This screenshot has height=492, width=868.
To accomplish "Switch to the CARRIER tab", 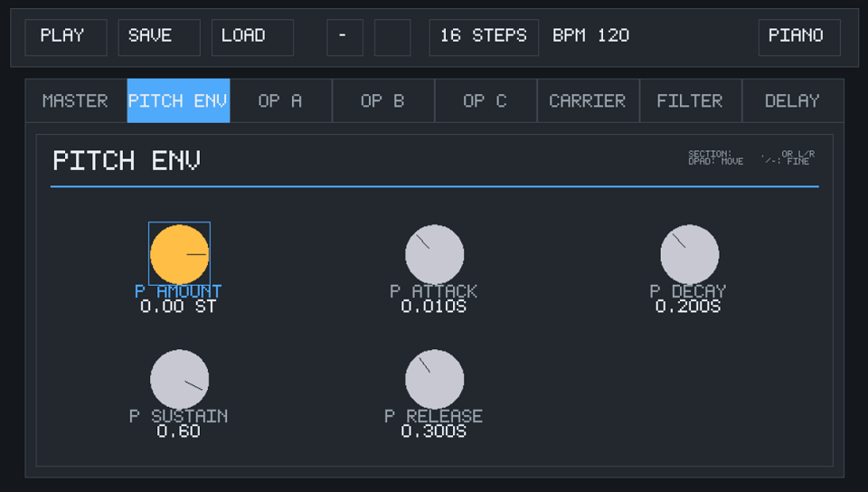I will [588, 100].
